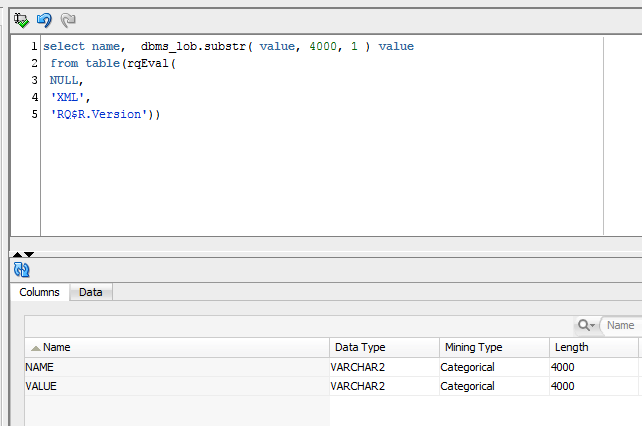Click the 'RQ$R.Version' string in editor

click(98, 114)
